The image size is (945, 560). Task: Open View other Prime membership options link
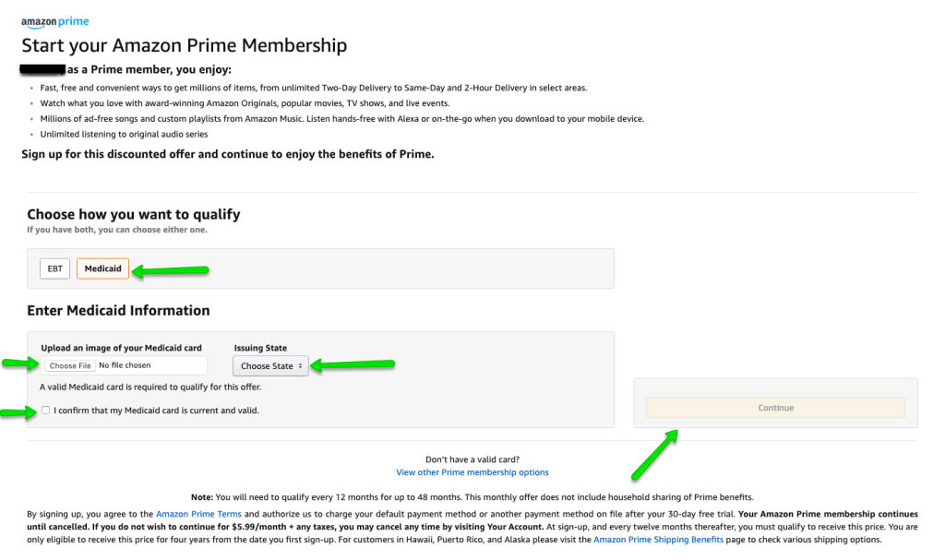pyautogui.click(x=472, y=472)
